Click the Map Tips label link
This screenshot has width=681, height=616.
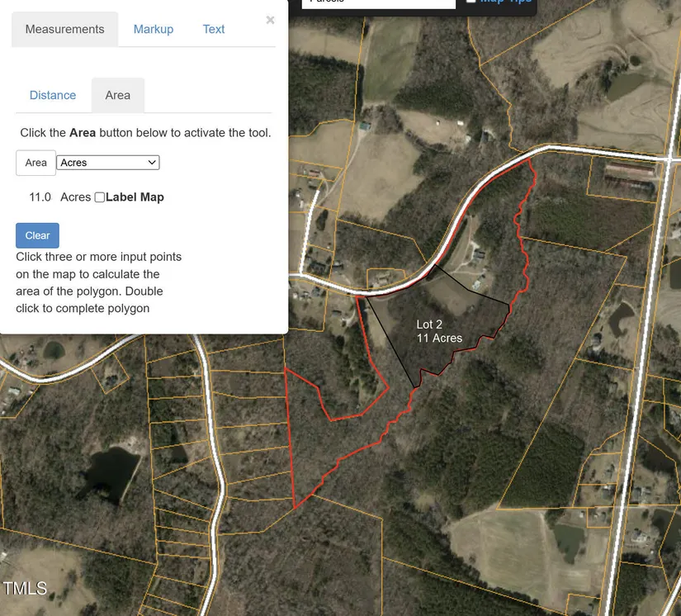[505, 2]
